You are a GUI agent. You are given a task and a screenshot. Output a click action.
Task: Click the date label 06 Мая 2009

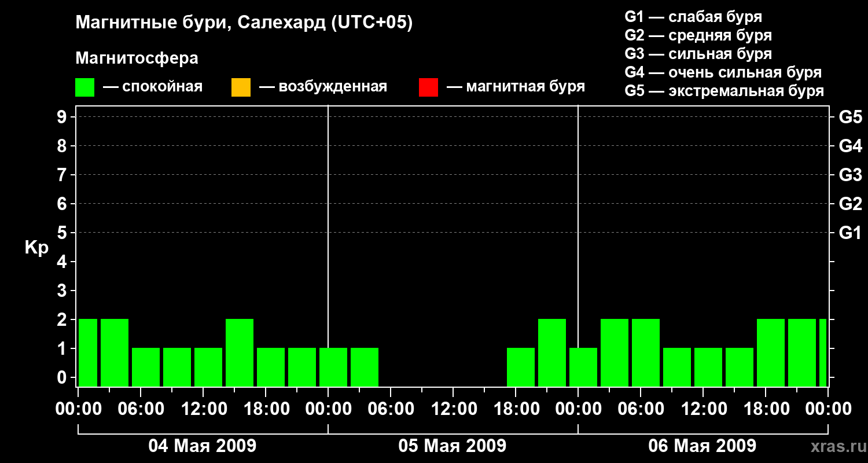point(703,446)
